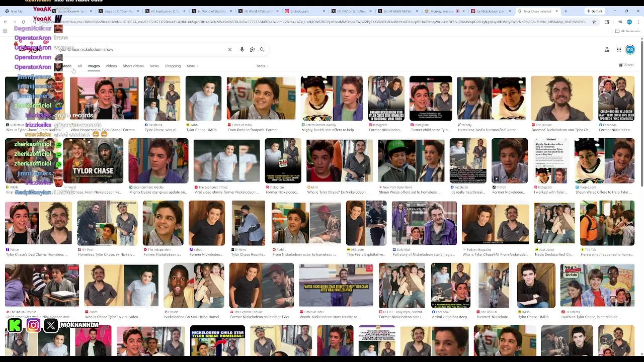
Task: Open the Entertainment Weekly 'Mighty Ducks star offers' thumbnail
Action: pos(332,99)
